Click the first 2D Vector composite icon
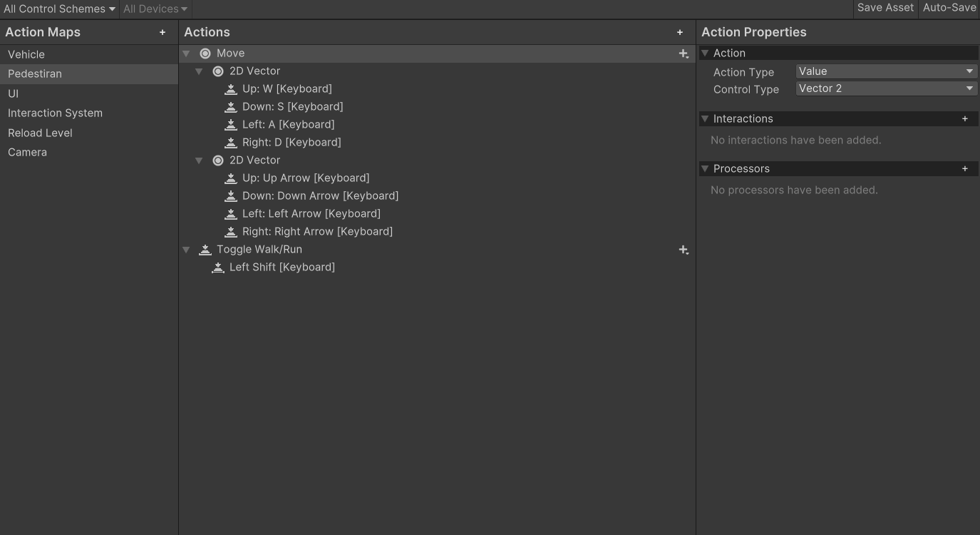This screenshot has width=980, height=535. point(218,71)
